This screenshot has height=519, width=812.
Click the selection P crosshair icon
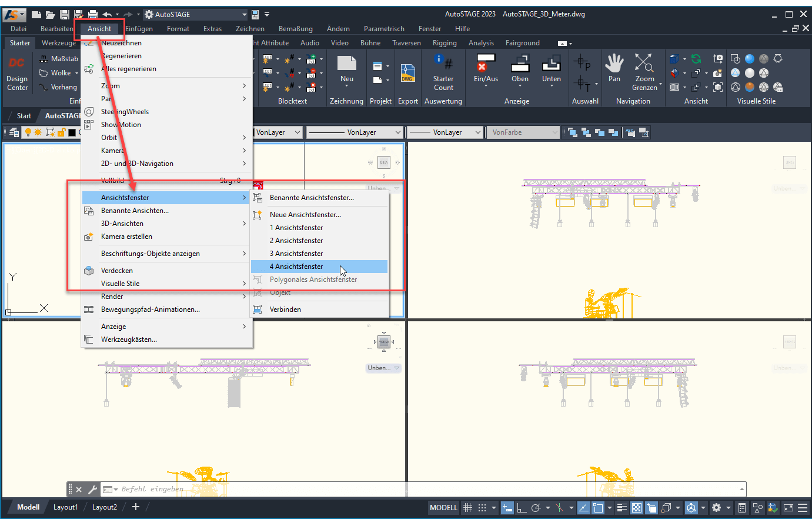pos(582,61)
